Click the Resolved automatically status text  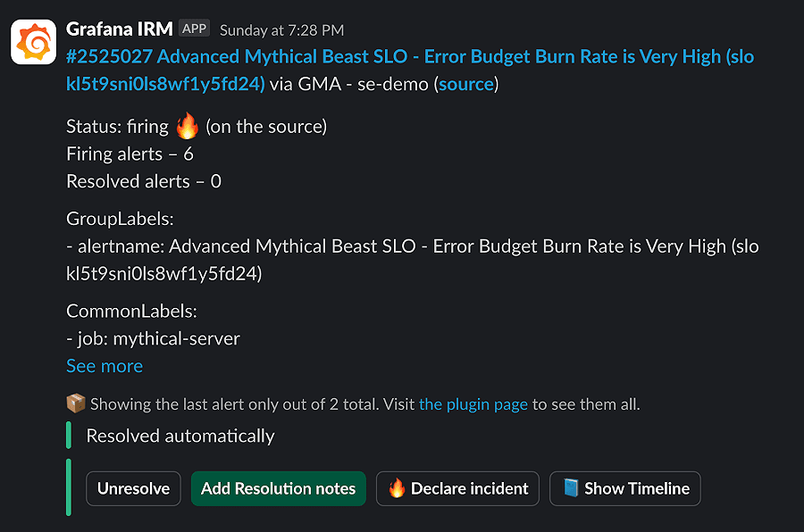coord(180,436)
